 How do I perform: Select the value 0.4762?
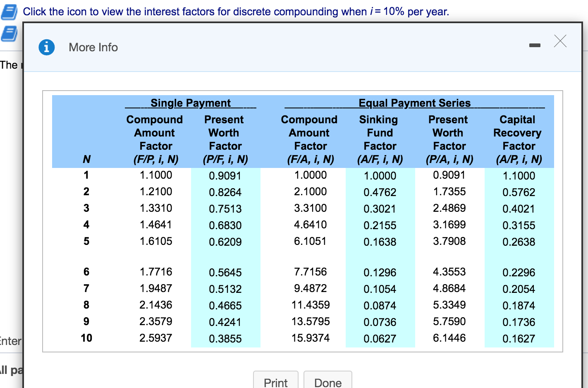tap(380, 192)
